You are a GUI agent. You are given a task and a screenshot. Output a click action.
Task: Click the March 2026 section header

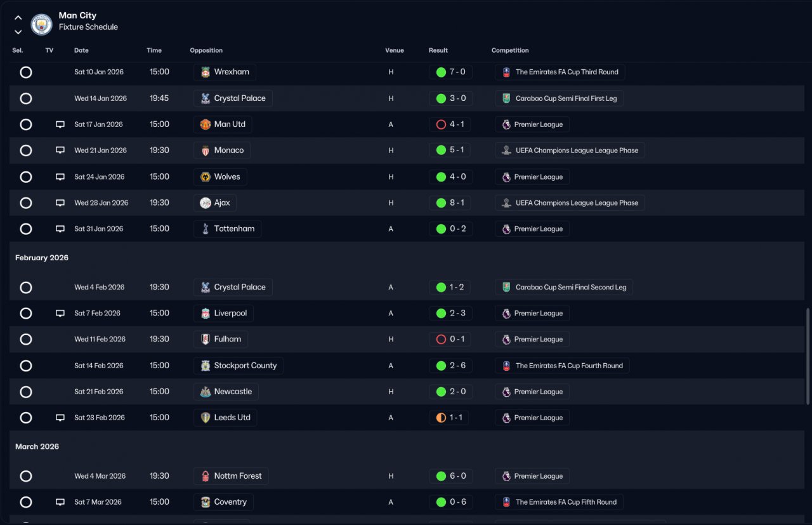pos(37,447)
